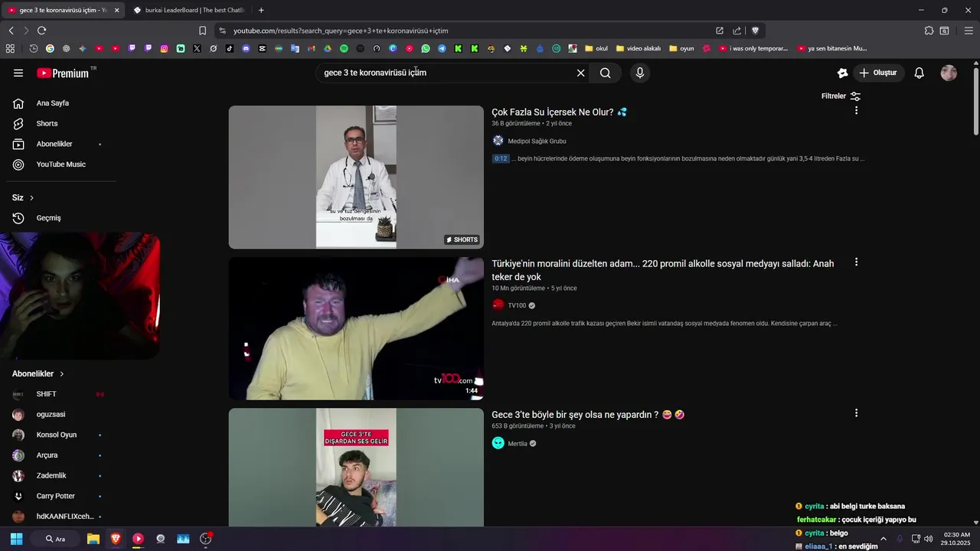
Task: Go back with the browser arrow
Action: 11,31
